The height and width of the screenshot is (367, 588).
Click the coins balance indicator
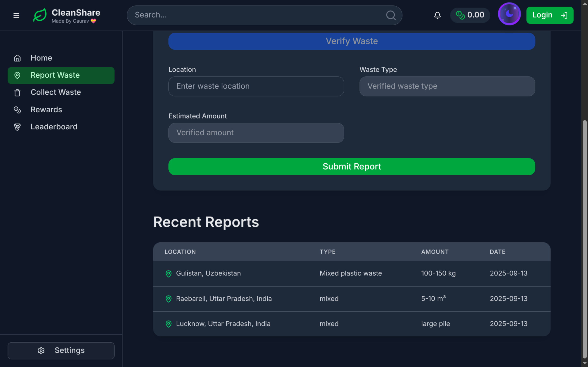tap(470, 15)
